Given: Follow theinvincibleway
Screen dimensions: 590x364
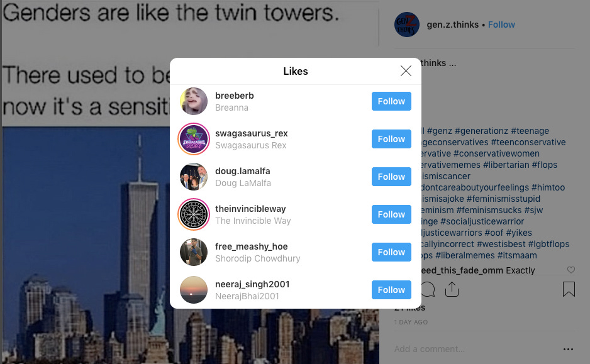Looking at the screenshot, I should pos(391,214).
